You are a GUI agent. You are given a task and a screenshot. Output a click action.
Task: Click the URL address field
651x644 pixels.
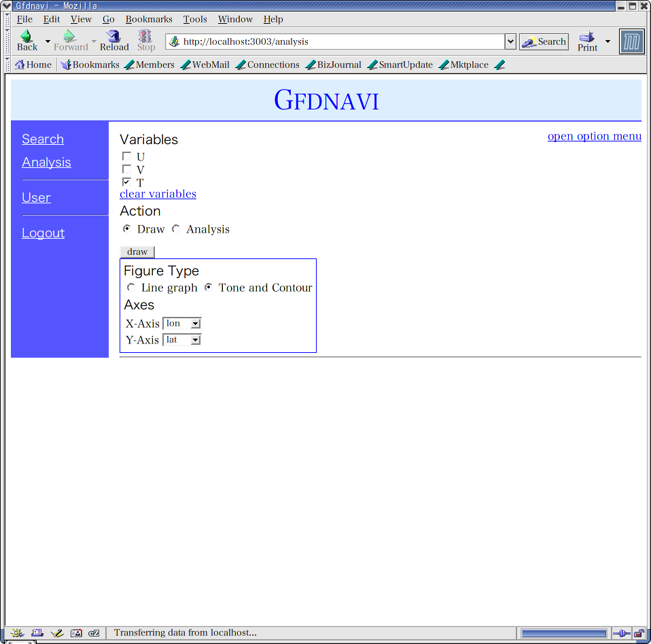335,41
